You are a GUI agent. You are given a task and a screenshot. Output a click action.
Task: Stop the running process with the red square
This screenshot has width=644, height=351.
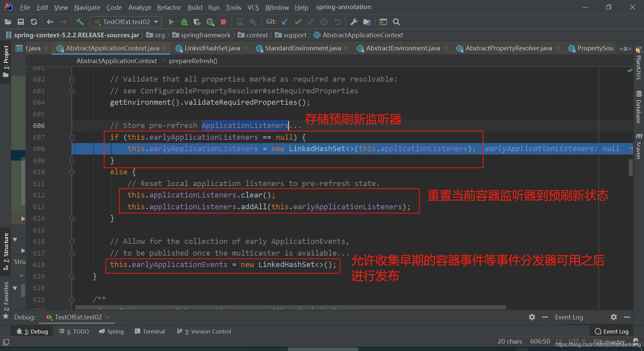tap(223, 22)
